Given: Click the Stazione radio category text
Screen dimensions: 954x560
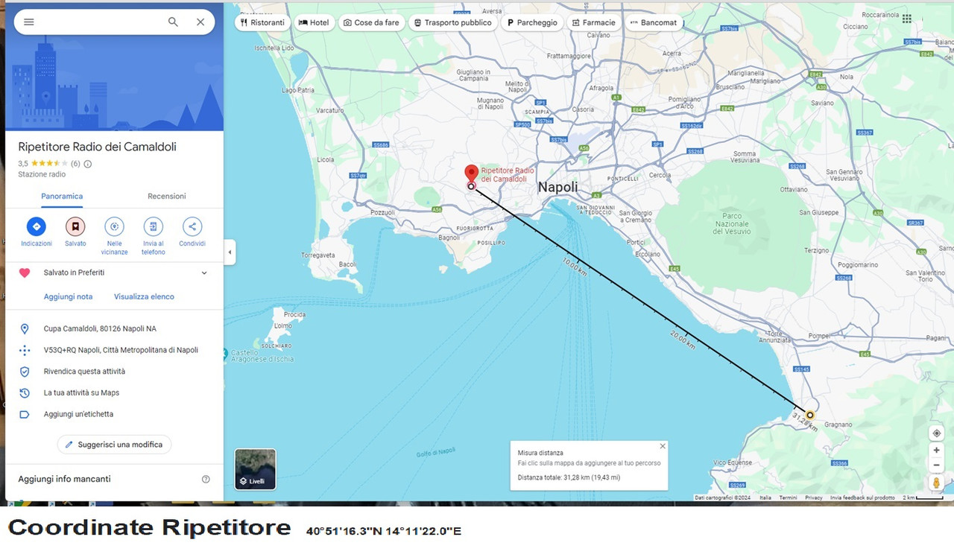Looking at the screenshot, I should (42, 174).
